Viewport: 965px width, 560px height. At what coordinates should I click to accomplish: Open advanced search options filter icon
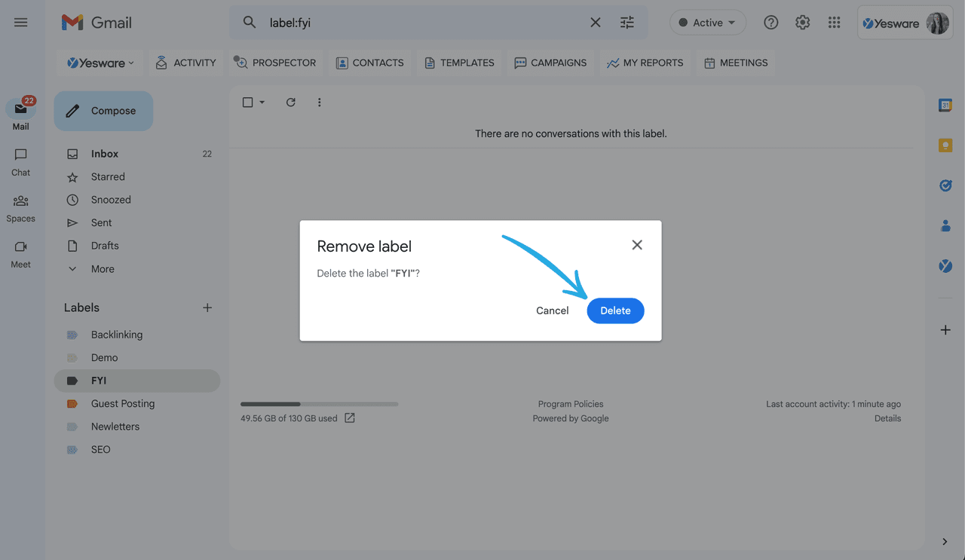(x=626, y=23)
